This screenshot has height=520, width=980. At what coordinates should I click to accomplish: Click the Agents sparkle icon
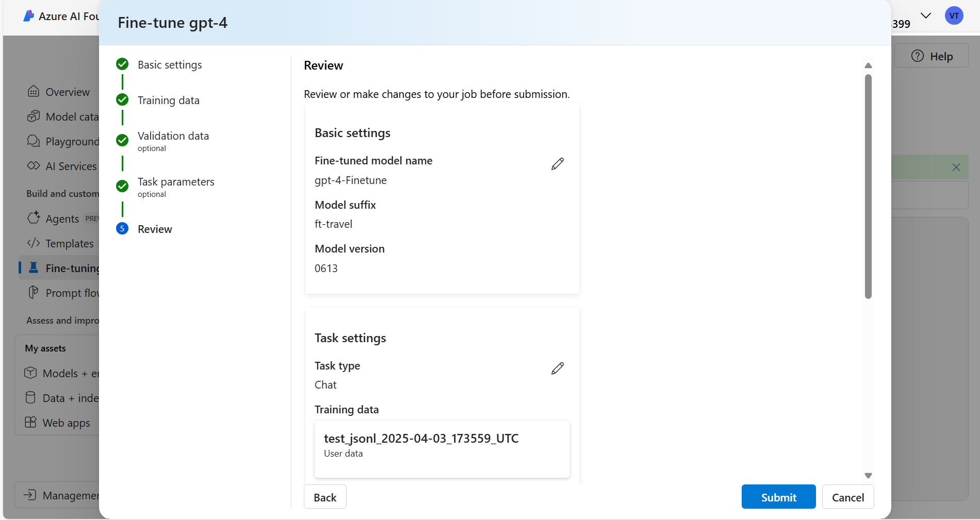click(34, 218)
